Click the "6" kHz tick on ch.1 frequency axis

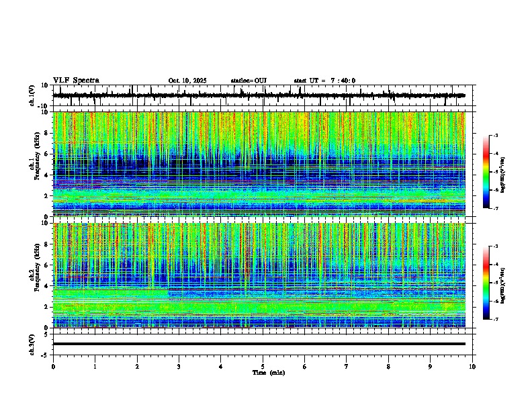(x=46, y=154)
